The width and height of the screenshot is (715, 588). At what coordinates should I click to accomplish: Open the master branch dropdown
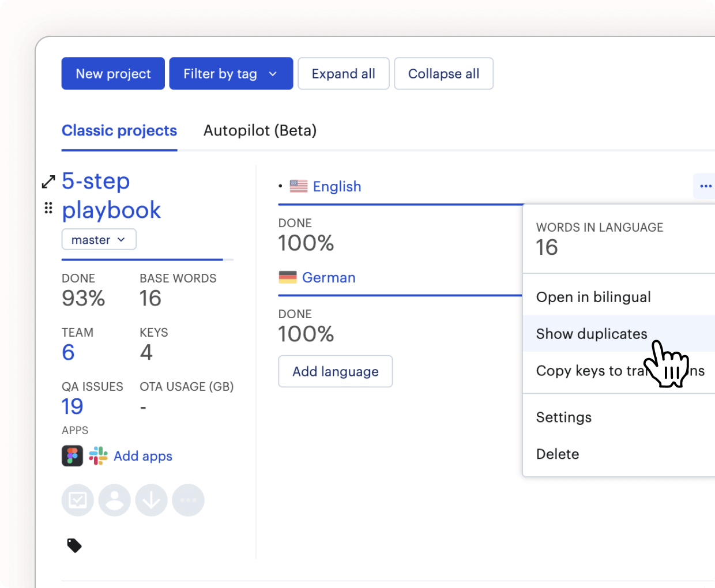[99, 240]
